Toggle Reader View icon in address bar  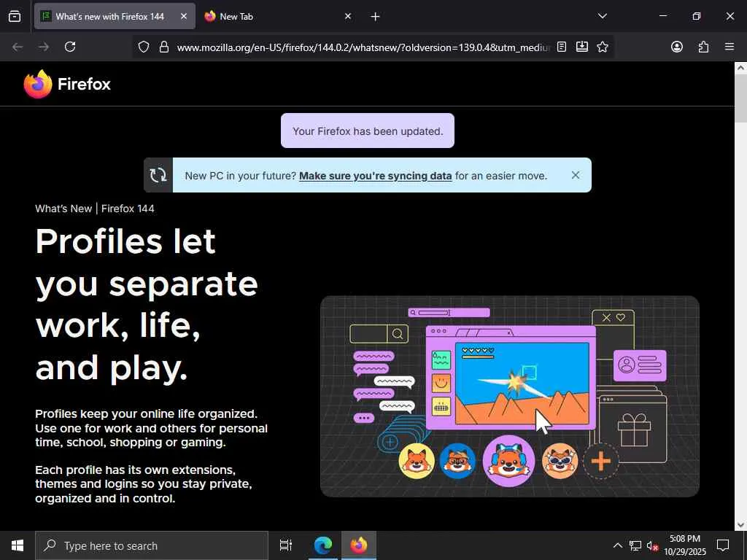coord(562,47)
